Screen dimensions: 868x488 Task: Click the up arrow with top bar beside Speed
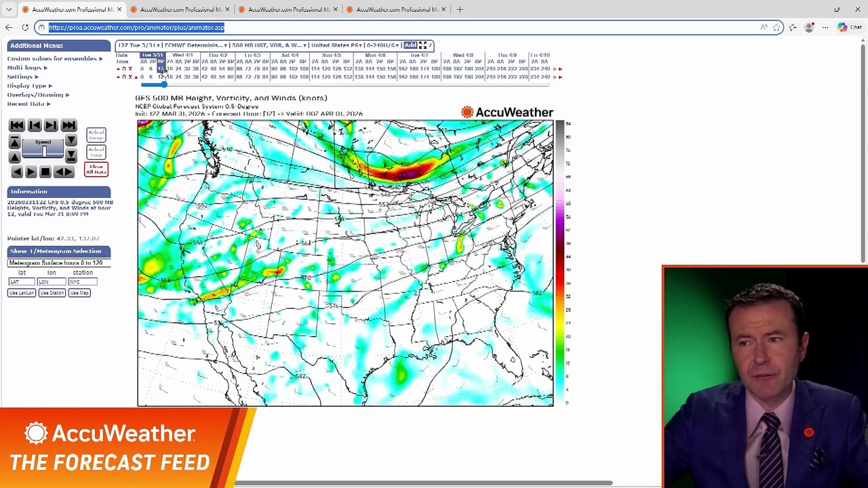[14, 141]
